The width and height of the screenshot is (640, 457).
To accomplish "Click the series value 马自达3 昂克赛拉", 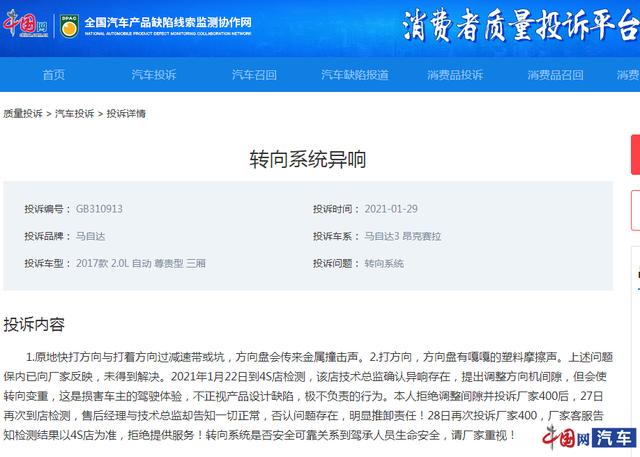I will point(403,236).
